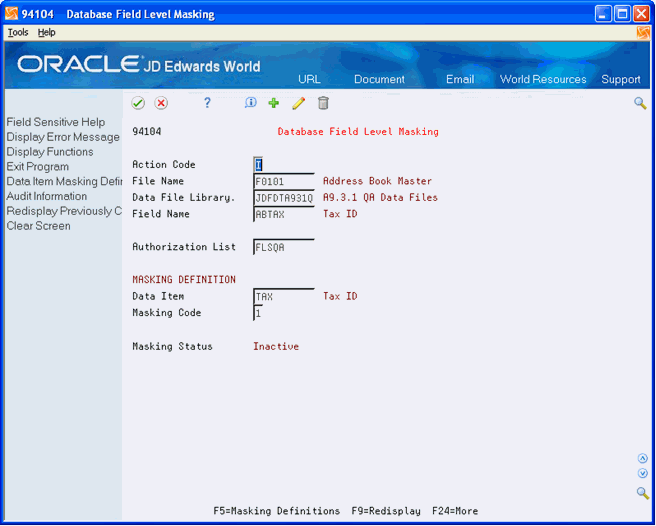Open the Tools menu

(18, 32)
